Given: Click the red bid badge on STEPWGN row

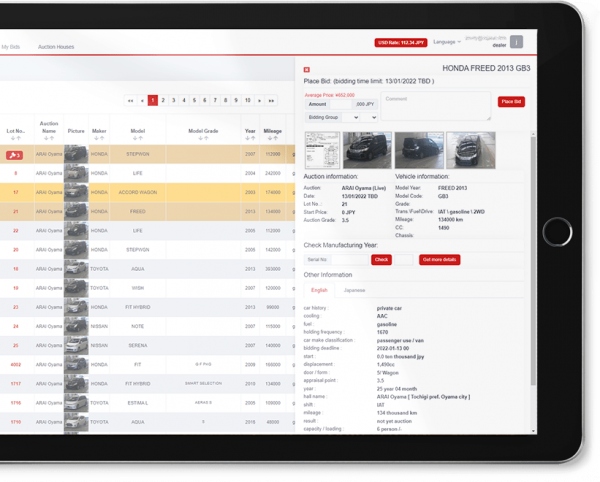Looking at the screenshot, I should click(14, 155).
